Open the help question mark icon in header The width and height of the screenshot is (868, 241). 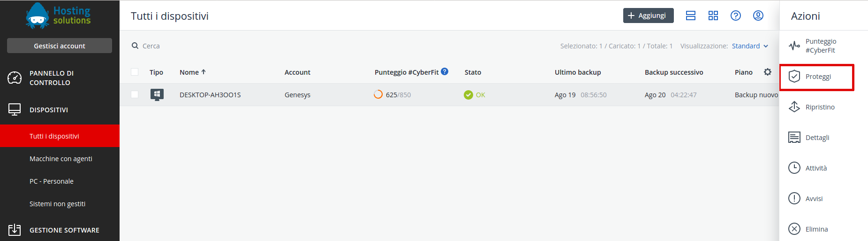tap(736, 16)
